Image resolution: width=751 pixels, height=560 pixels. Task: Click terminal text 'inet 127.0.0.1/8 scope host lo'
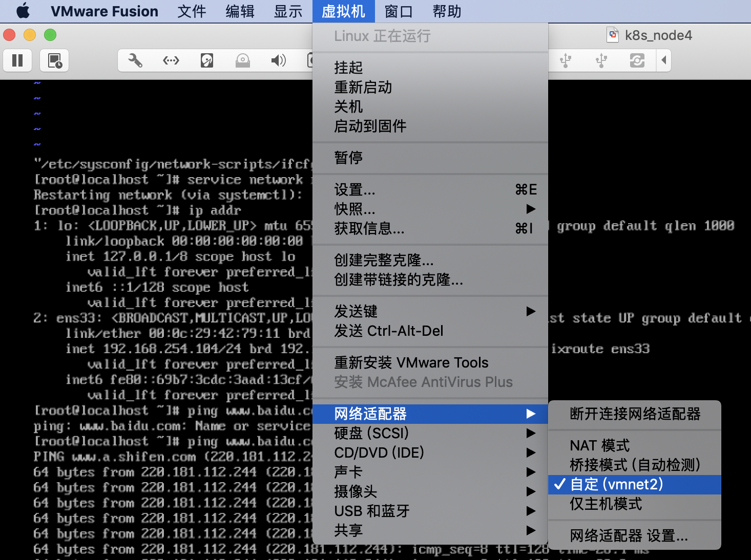pos(180,256)
